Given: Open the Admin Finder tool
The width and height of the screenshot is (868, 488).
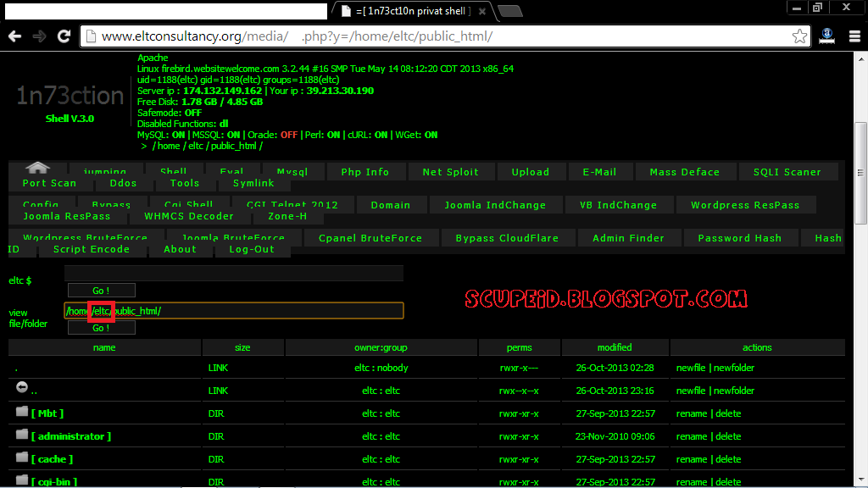Looking at the screenshot, I should pyautogui.click(x=629, y=237).
